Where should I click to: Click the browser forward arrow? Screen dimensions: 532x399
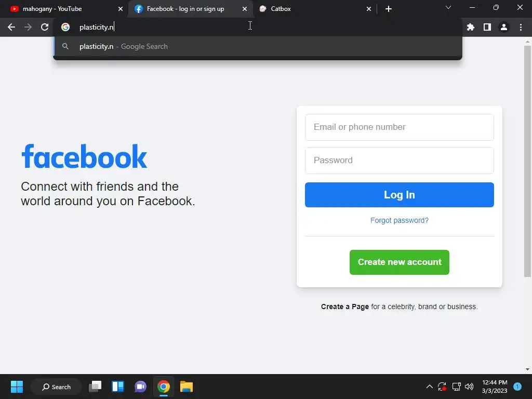(x=28, y=27)
